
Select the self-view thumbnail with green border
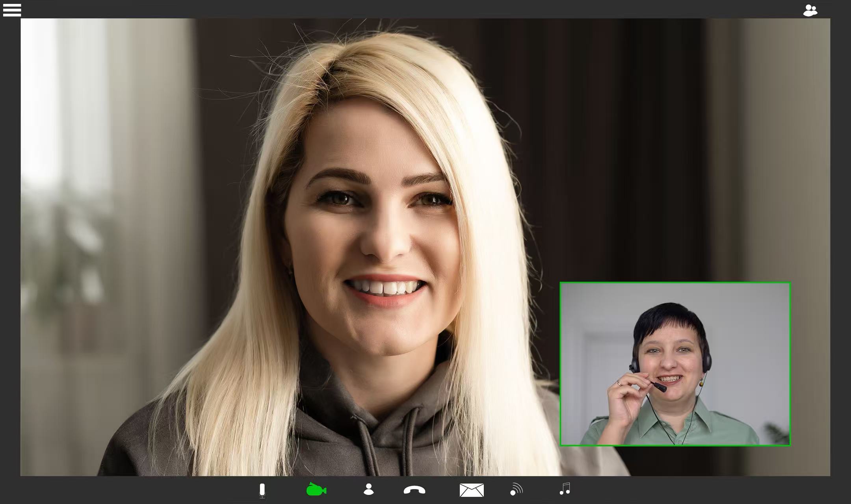point(675,364)
